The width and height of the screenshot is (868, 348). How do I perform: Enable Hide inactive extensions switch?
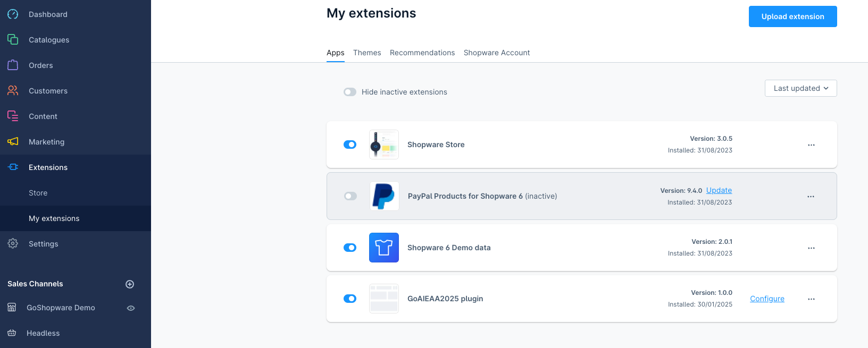pos(350,92)
